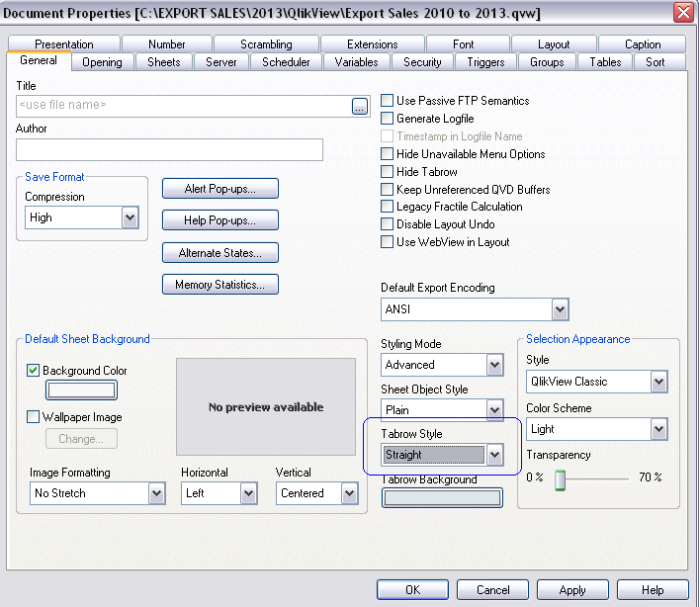Screen dimensions: 700x607
Task: Open Selection Appearance Style dropdown
Action: [658, 382]
